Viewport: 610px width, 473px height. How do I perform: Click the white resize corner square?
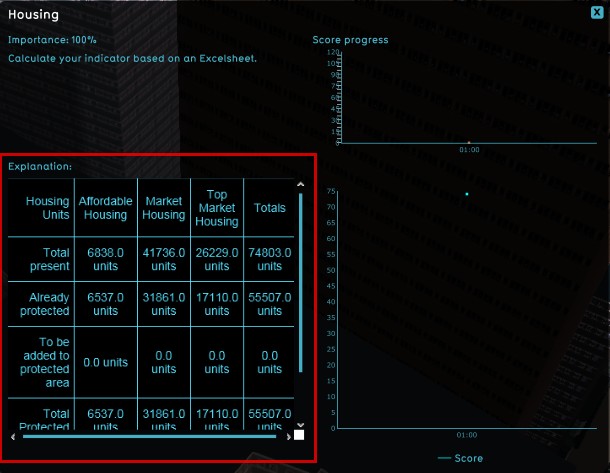(299, 435)
